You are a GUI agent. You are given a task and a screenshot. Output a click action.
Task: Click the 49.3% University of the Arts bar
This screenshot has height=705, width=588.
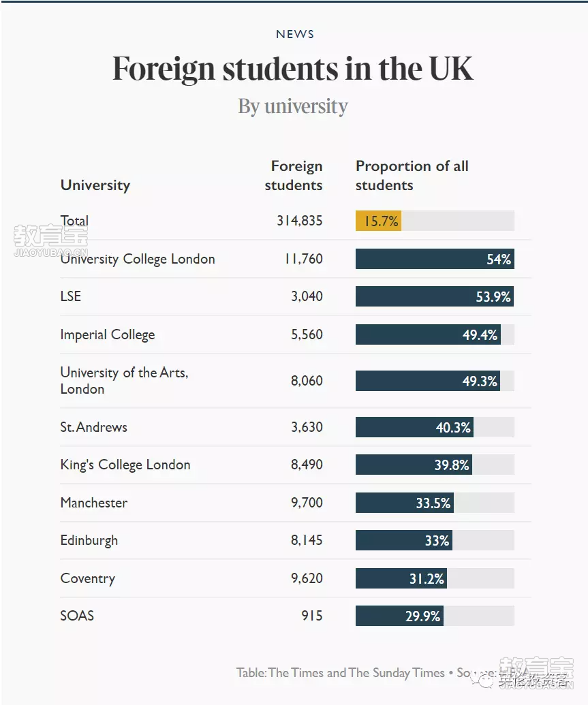tap(428, 381)
